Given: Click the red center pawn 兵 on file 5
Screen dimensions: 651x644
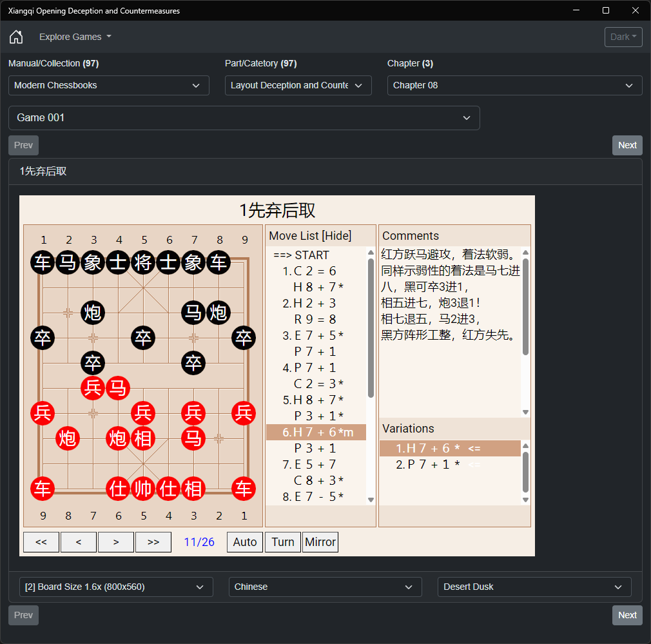Looking at the screenshot, I should pos(143,413).
